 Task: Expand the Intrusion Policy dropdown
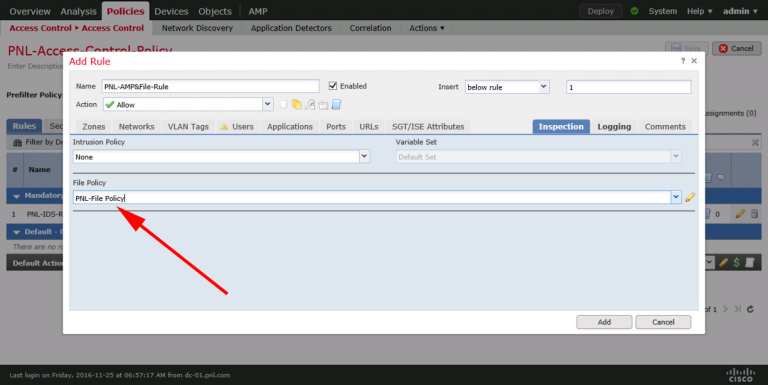coord(364,157)
